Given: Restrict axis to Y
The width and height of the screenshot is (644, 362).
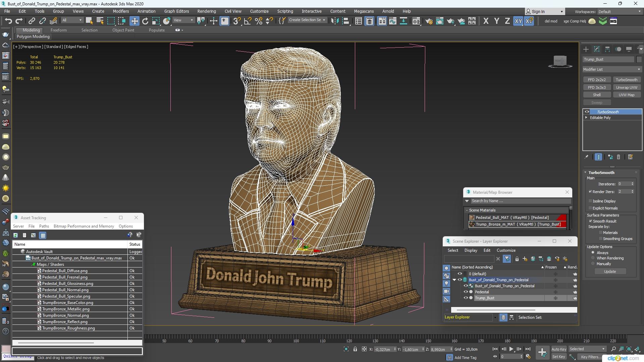Looking at the screenshot, I should coord(497,21).
